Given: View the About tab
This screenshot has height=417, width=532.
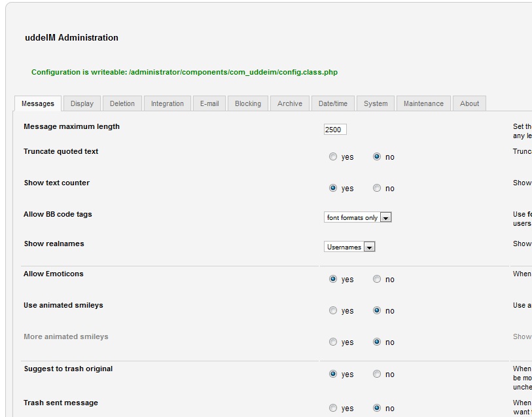Looking at the screenshot, I should (x=470, y=103).
